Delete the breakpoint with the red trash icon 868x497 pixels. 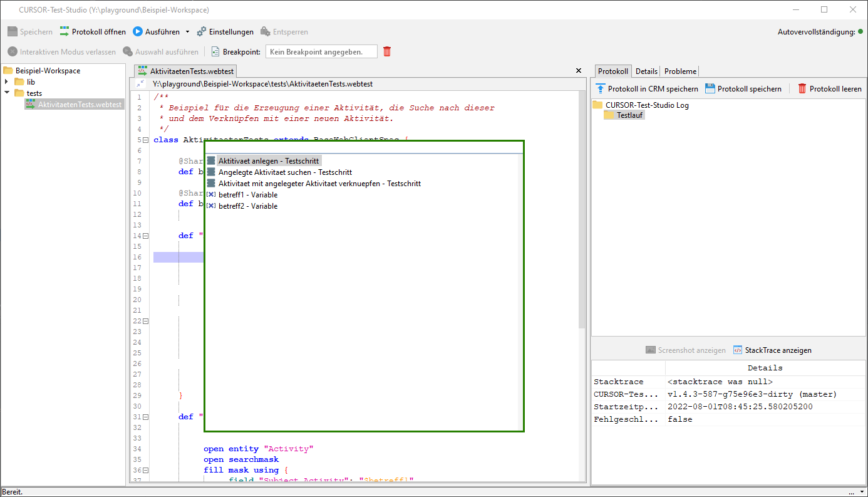pyautogui.click(x=387, y=52)
